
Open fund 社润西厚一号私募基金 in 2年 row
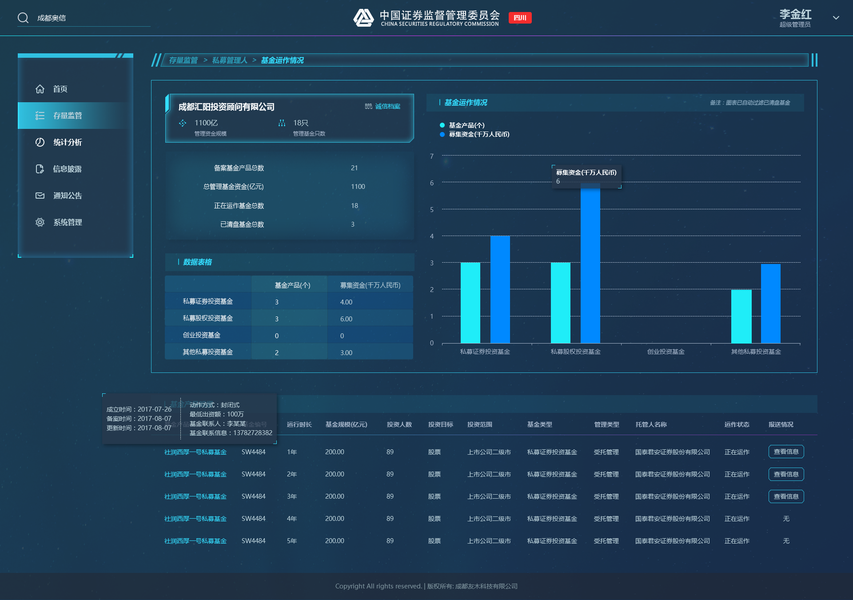tap(195, 474)
